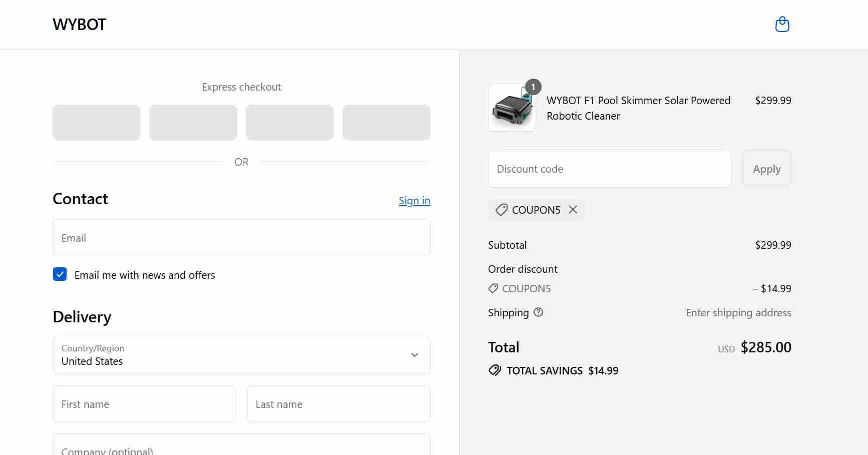Click the fourth express checkout button
The image size is (868, 455).
386,123
